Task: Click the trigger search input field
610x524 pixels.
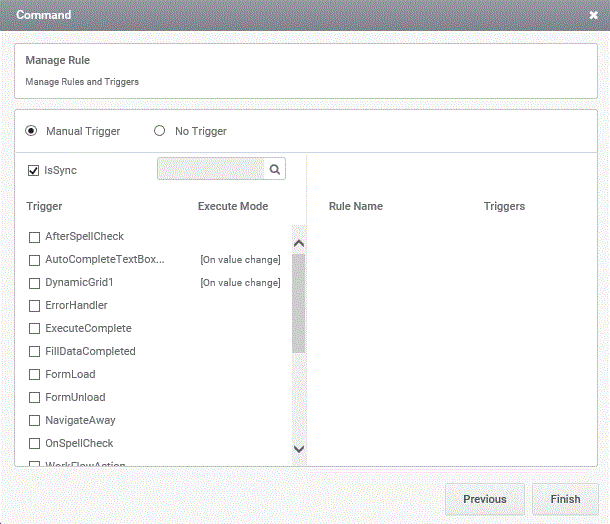Action: coord(211,169)
